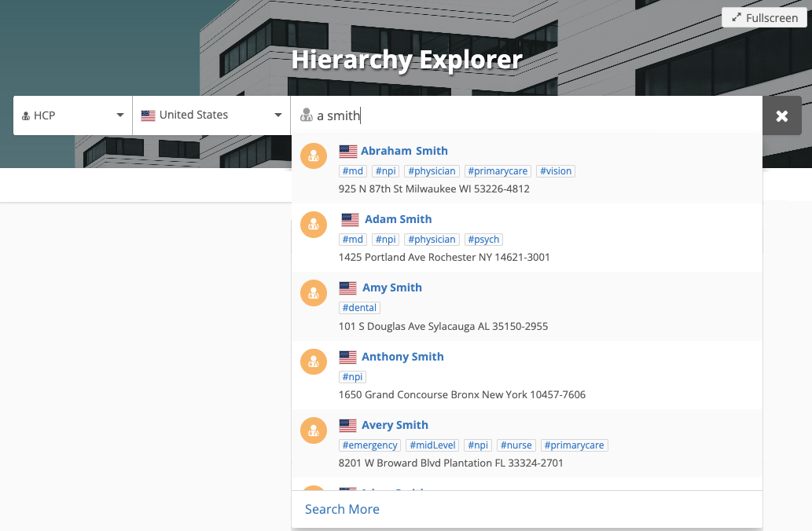Screen dimensions: 812x531
Task: Open the United States country dropdown
Action: [211, 115]
